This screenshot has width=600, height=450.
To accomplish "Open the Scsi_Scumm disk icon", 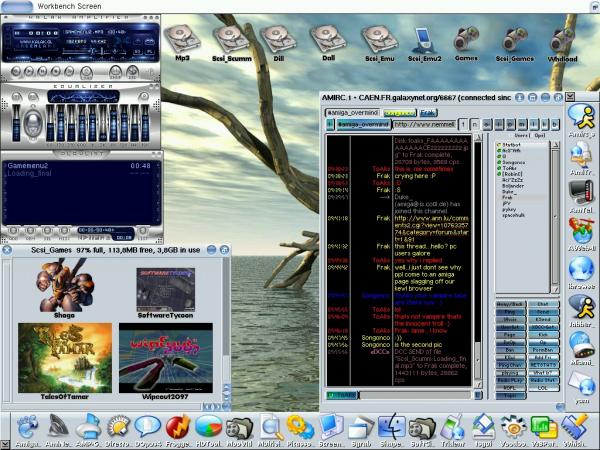I will (x=232, y=43).
